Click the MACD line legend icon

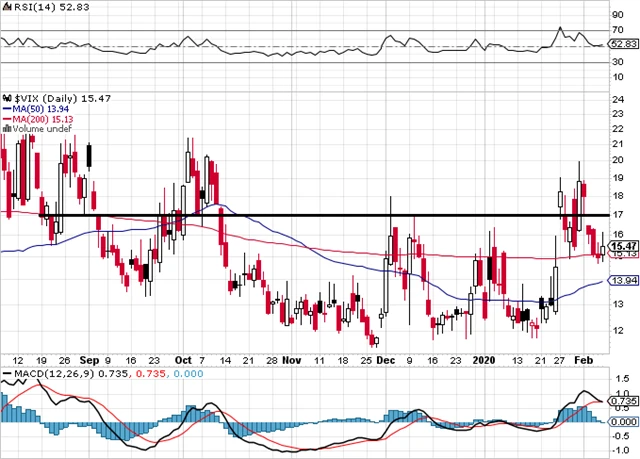tap(6, 374)
